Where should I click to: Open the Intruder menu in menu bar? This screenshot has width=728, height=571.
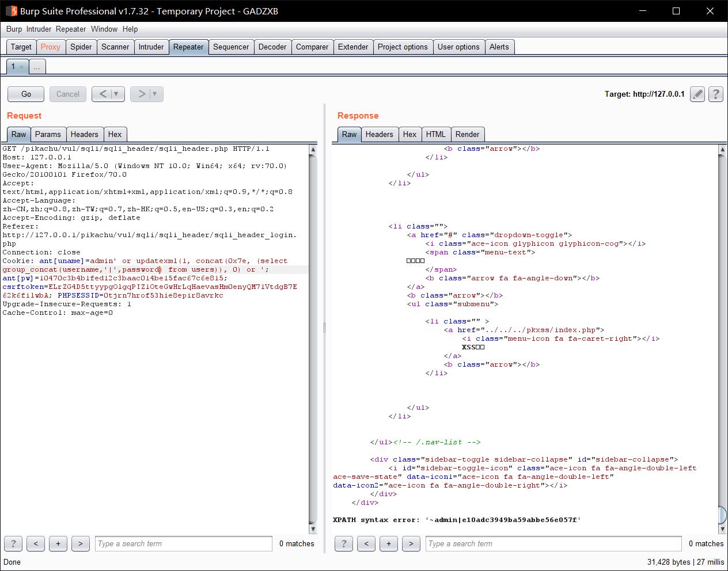tap(39, 29)
